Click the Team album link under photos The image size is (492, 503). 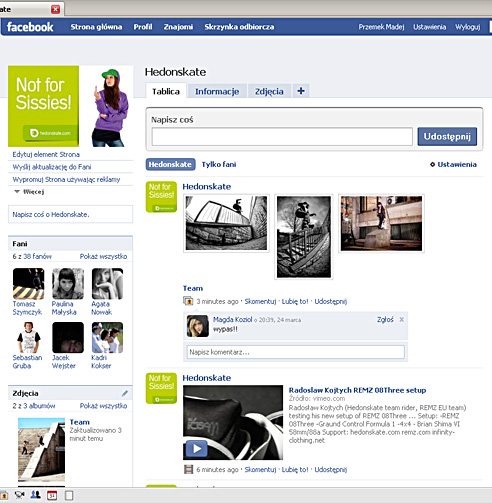[x=193, y=288]
